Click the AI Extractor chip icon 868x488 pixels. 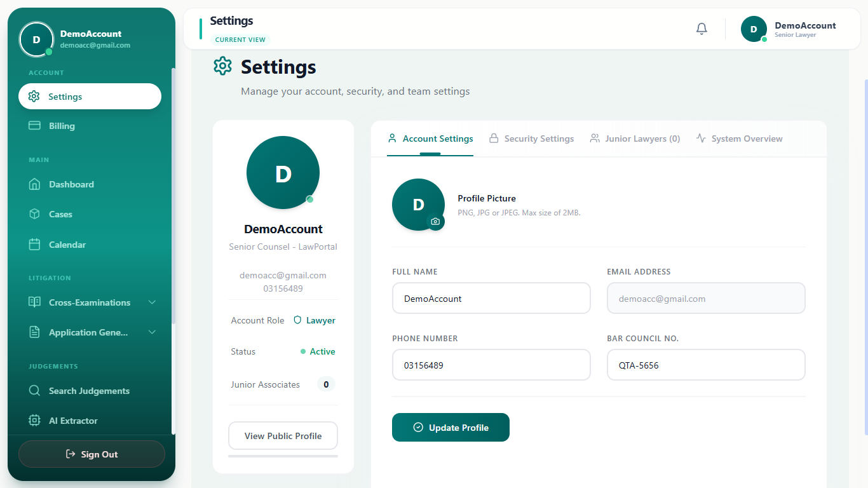35,421
